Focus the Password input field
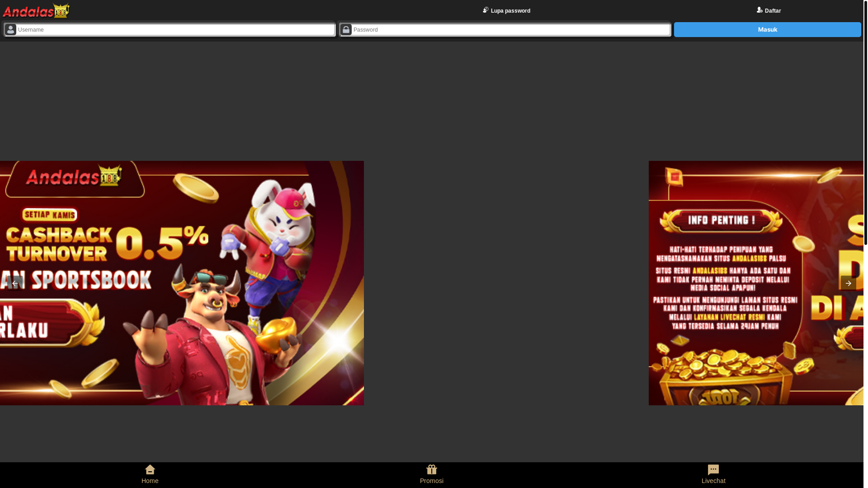This screenshot has width=868, height=488. [511, 30]
